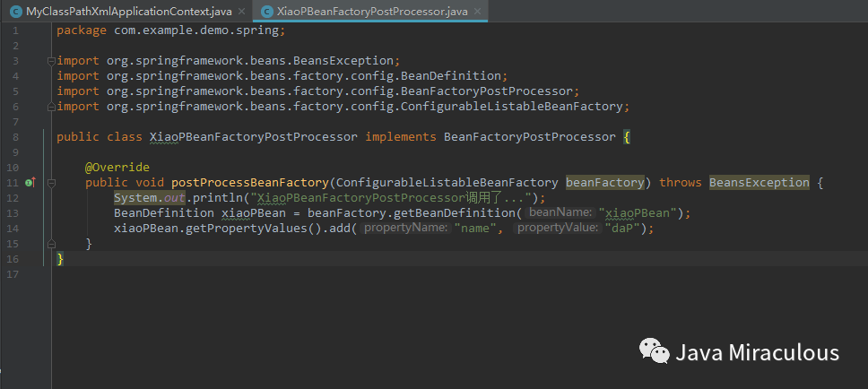This screenshot has height=389, width=868.
Task: Click the BeansException import on line 3
Action: coord(343,60)
